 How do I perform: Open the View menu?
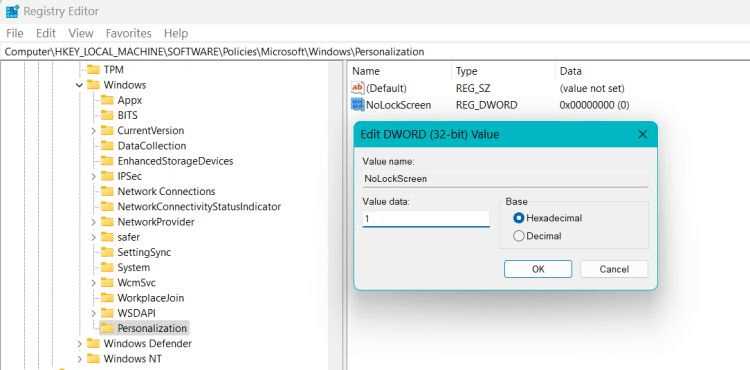pyautogui.click(x=81, y=33)
